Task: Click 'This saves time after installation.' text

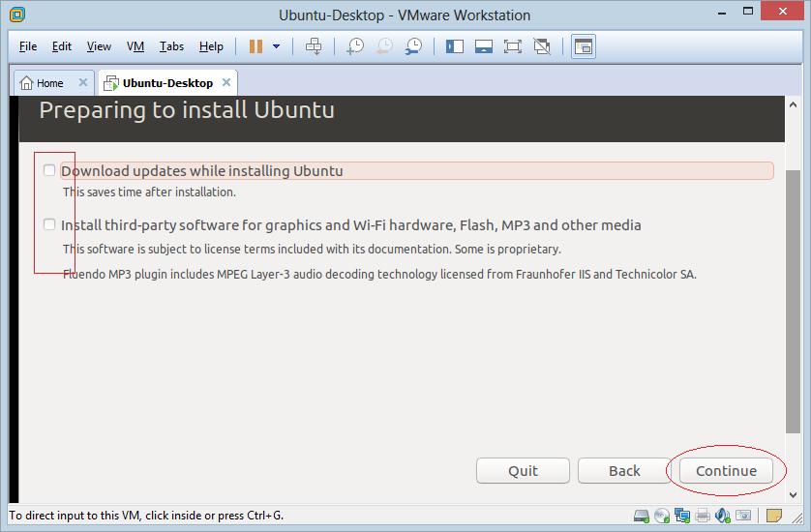Action: click(149, 192)
